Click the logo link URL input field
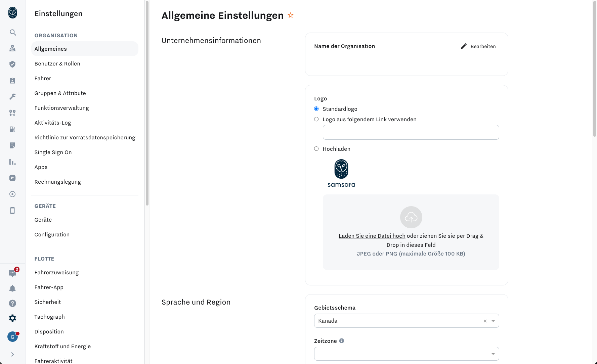The width and height of the screenshot is (597, 364). point(411,132)
